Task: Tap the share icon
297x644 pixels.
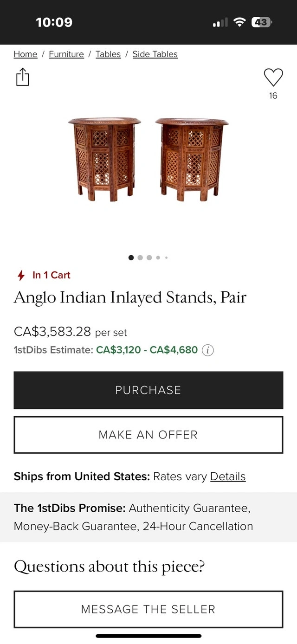Action: tap(22, 77)
